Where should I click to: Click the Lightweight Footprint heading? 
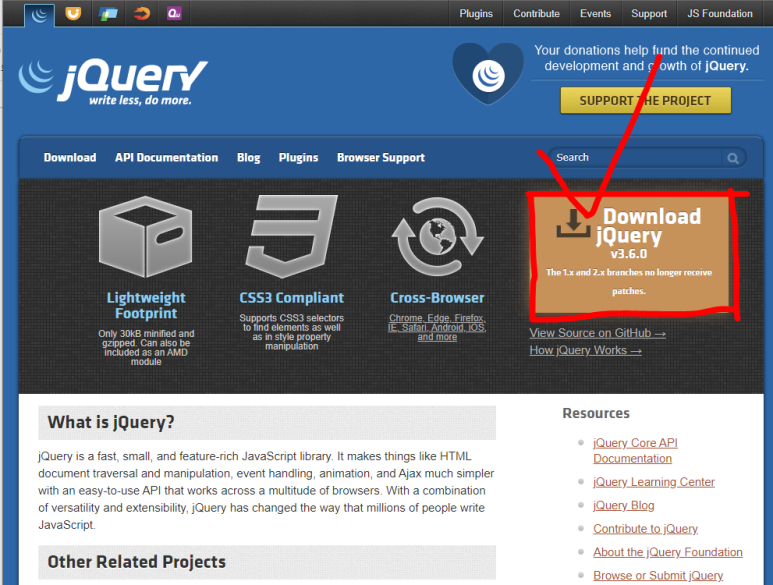146,306
